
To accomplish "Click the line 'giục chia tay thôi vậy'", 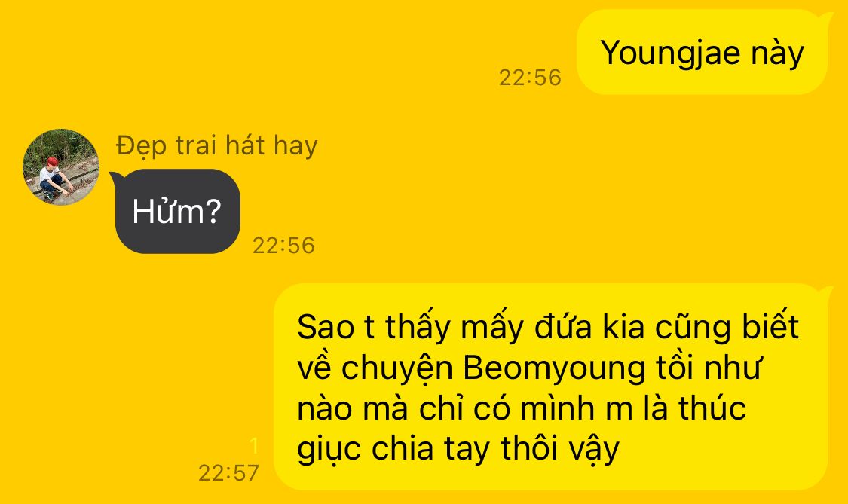I will pyautogui.click(x=458, y=450).
